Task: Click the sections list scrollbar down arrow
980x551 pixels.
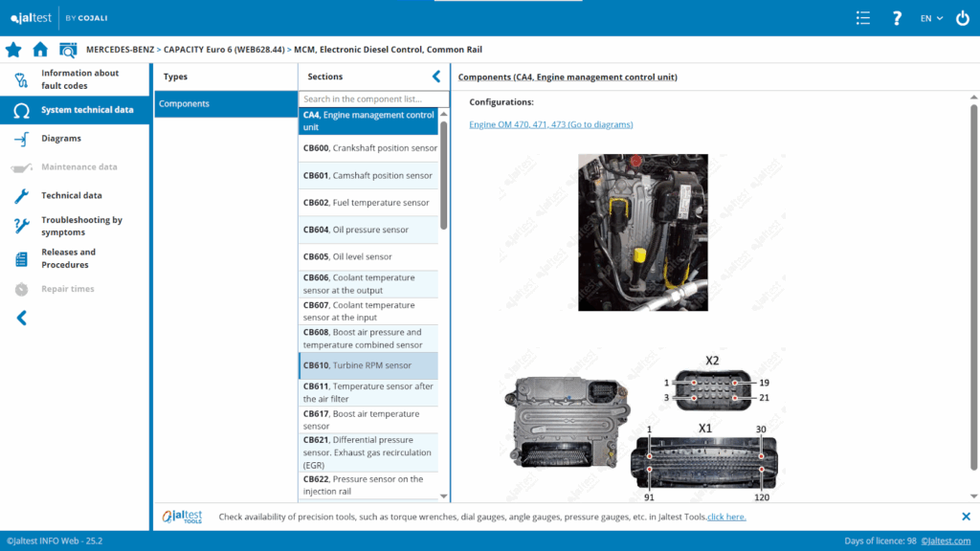Action: pos(444,496)
